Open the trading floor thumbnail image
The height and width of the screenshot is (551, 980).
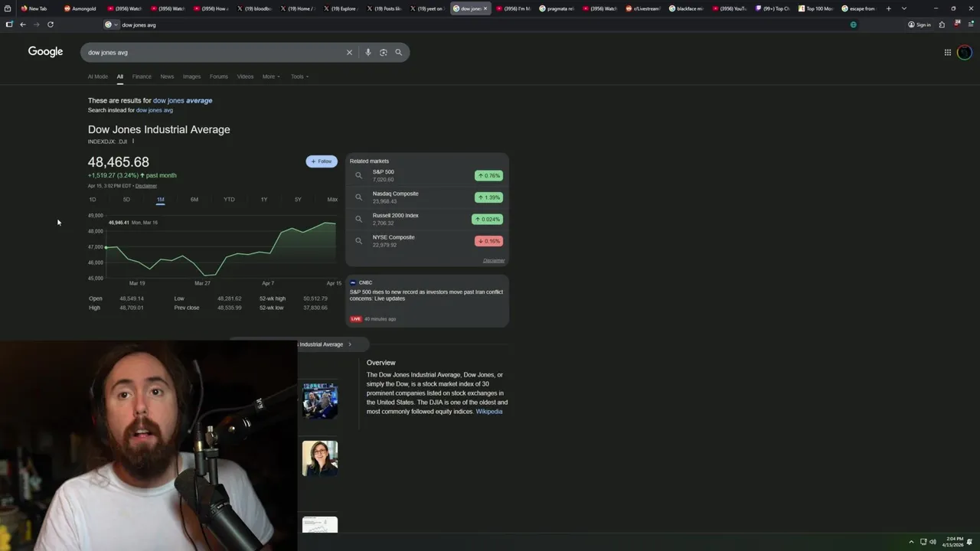[320, 400]
